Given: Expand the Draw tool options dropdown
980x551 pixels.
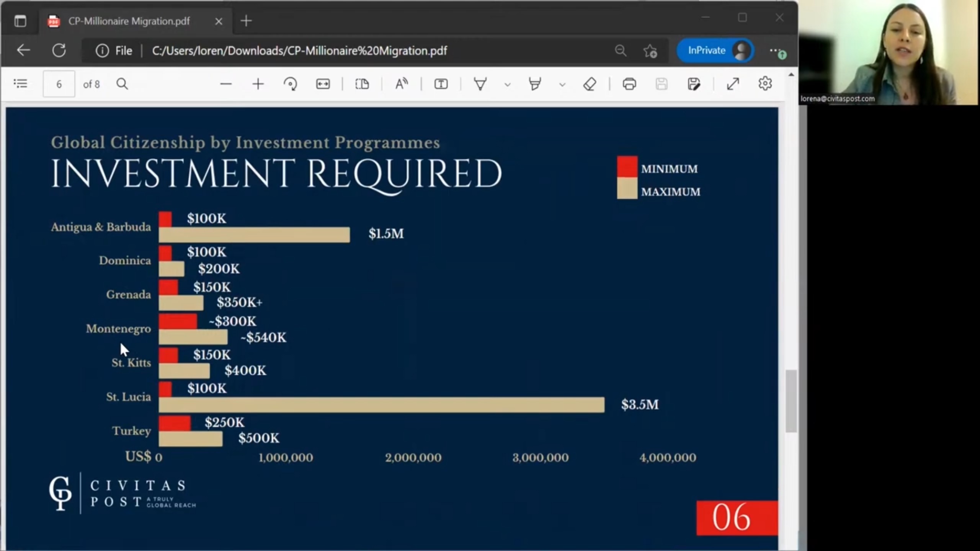Looking at the screenshot, I should tap(507, 85).
